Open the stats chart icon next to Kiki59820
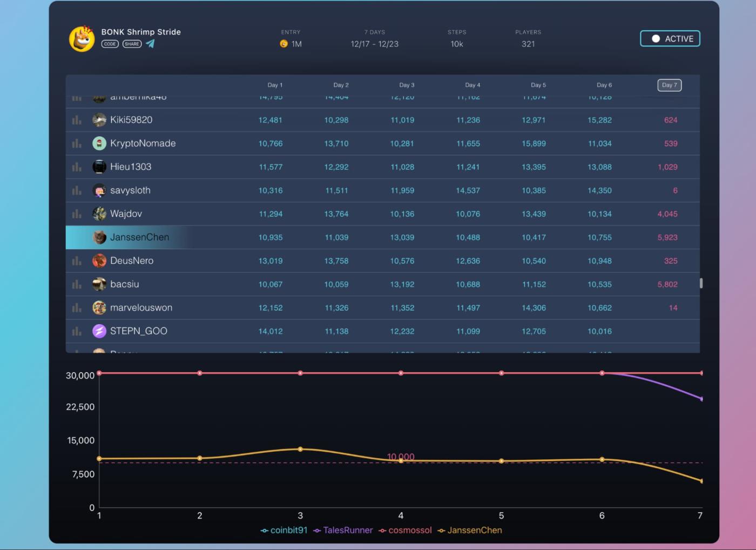756x550 pixels. [77, 120]
